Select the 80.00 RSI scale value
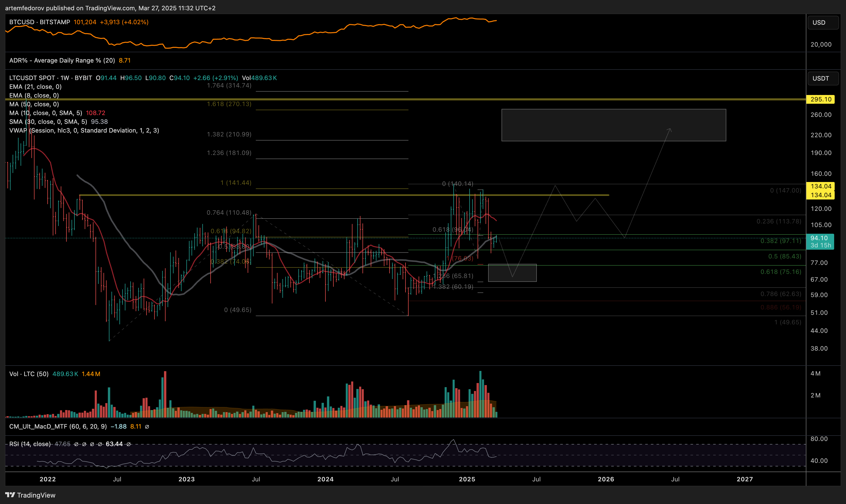The width and height of the screenshot is (846, 504). [819, 439]
